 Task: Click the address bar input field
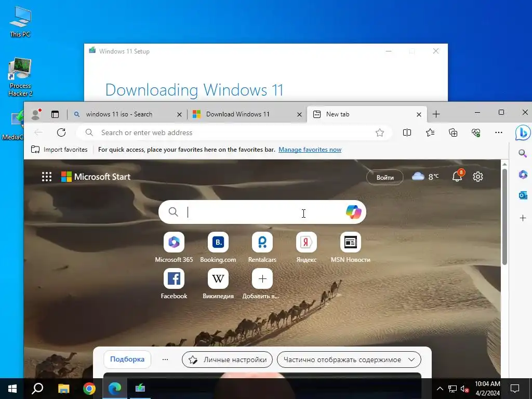coord(234,132)
